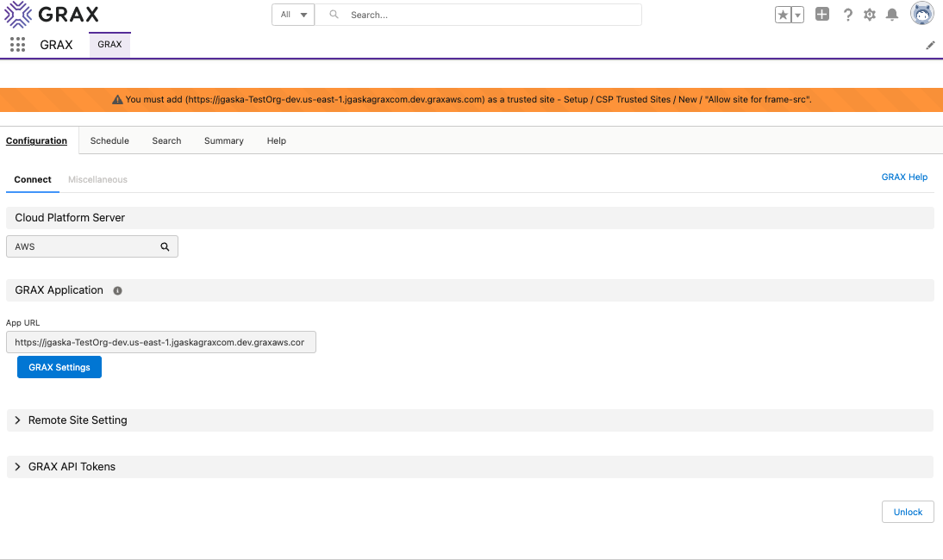Open the Help question mark icon
The image size is (943, 560).
847,15
